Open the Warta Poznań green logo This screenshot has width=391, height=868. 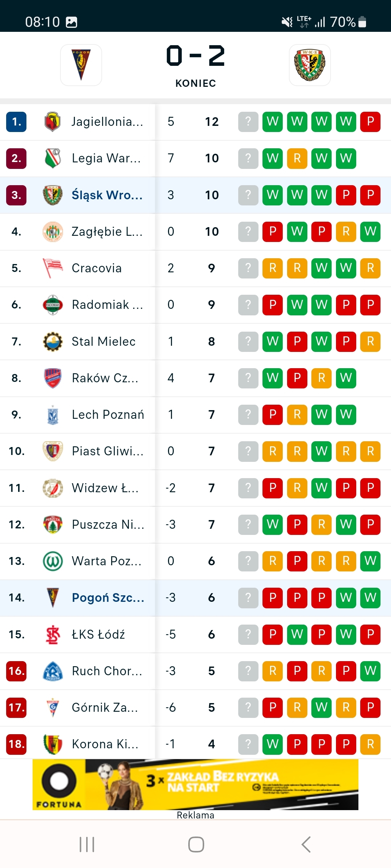[x=52, y=561]
